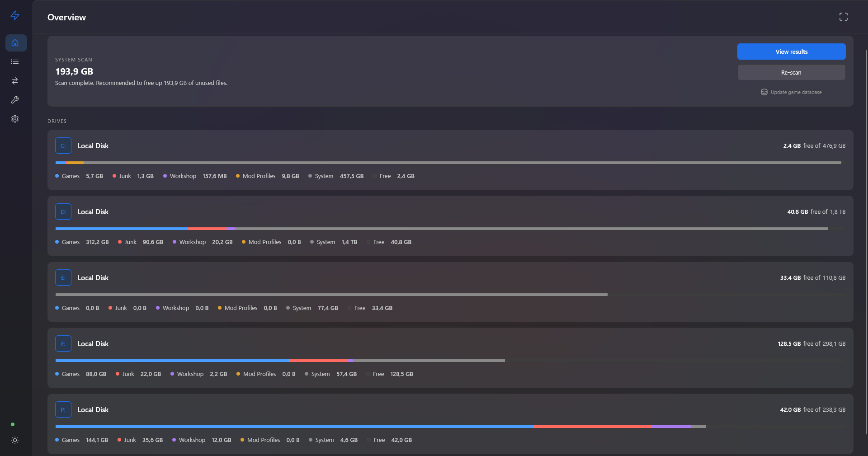Screen dimensions: 868x456
Task: Click Junk 90,6 GB on drive D:
Action: click(141, 242)
